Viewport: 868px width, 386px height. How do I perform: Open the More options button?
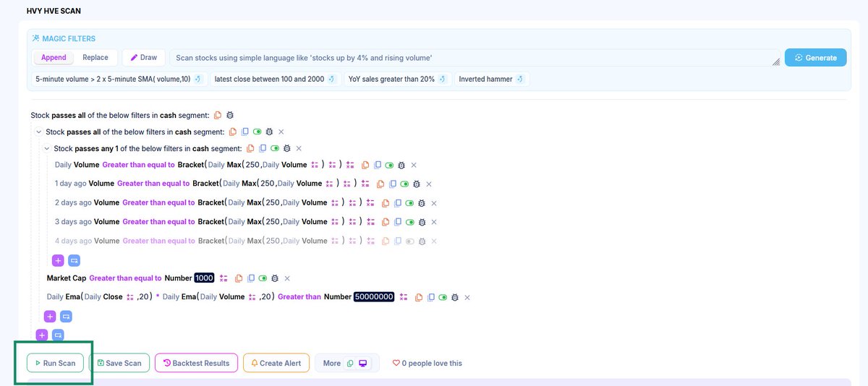tap(332, 363)
